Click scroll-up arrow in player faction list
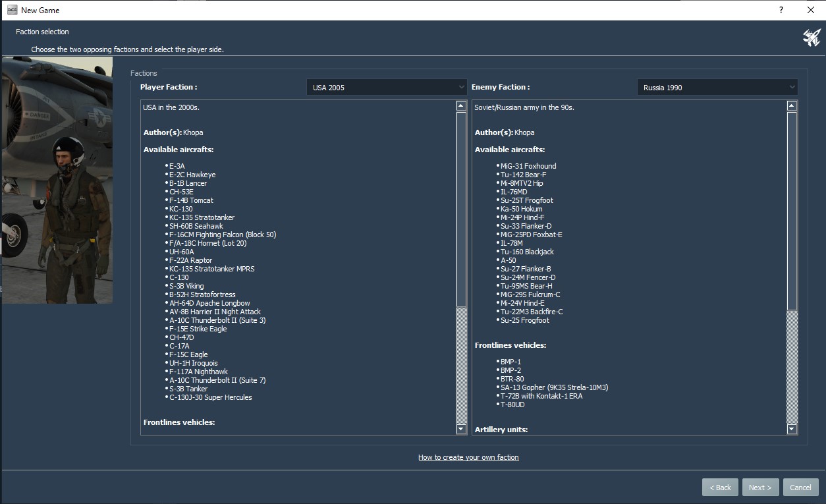The image size is (826, 504). pos(461,106)
